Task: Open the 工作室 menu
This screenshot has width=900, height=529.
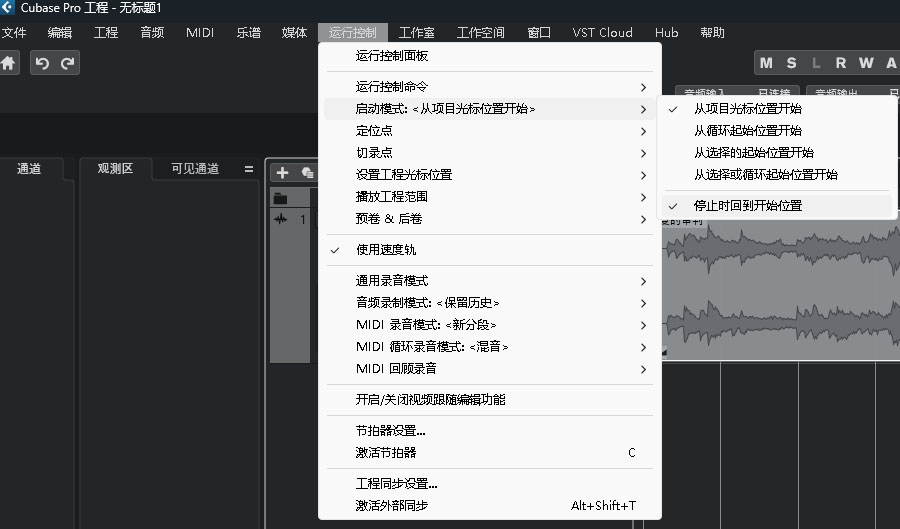Action: [416, 33]
